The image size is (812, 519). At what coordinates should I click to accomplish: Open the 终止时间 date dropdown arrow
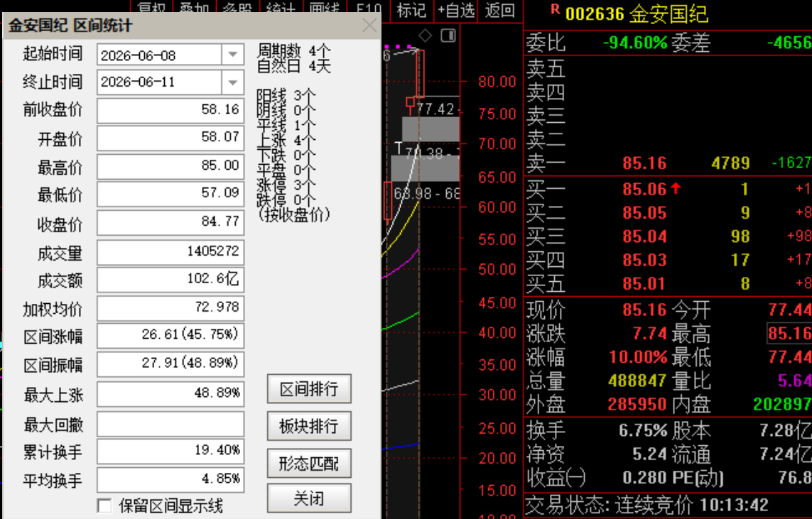click(232, 82)
